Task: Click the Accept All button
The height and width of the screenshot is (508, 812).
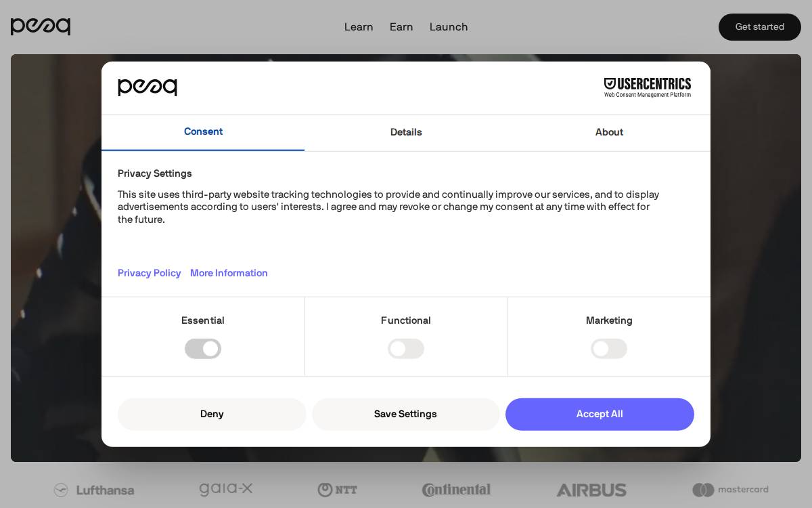Action: (600, 414)
